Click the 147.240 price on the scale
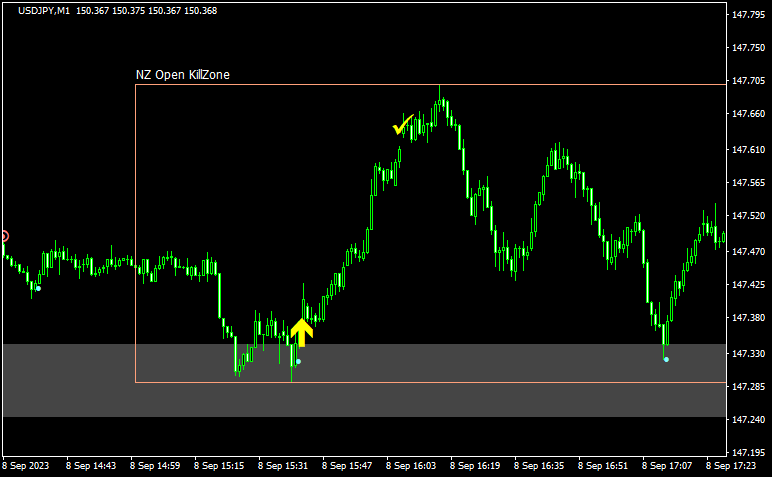Screen dimensions: 772x477 748,420
